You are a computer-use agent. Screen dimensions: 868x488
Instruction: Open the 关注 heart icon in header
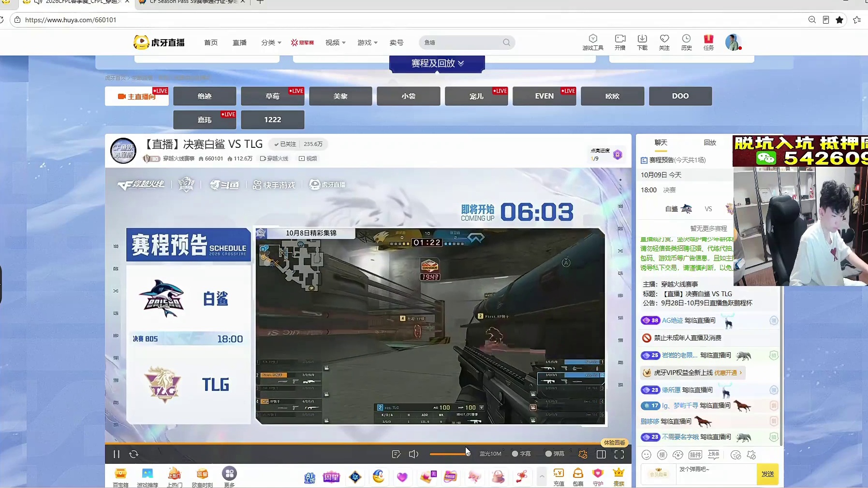(x=664, y=42)
